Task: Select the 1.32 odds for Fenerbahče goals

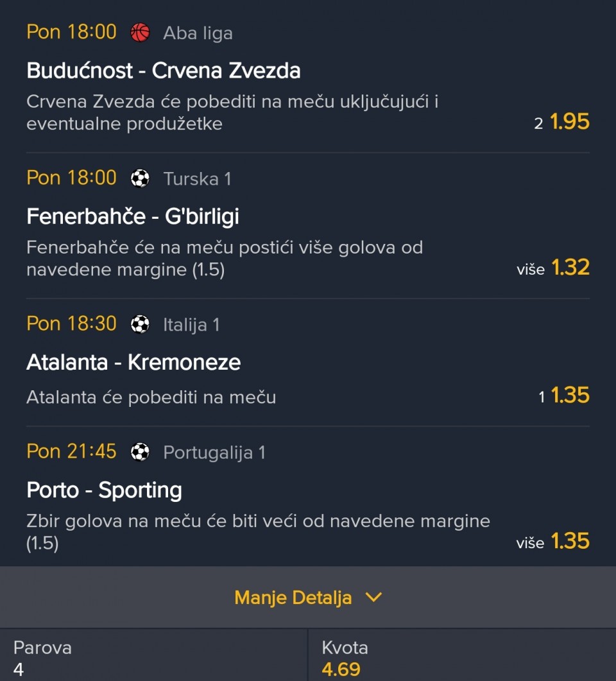Action: [570, 268]
